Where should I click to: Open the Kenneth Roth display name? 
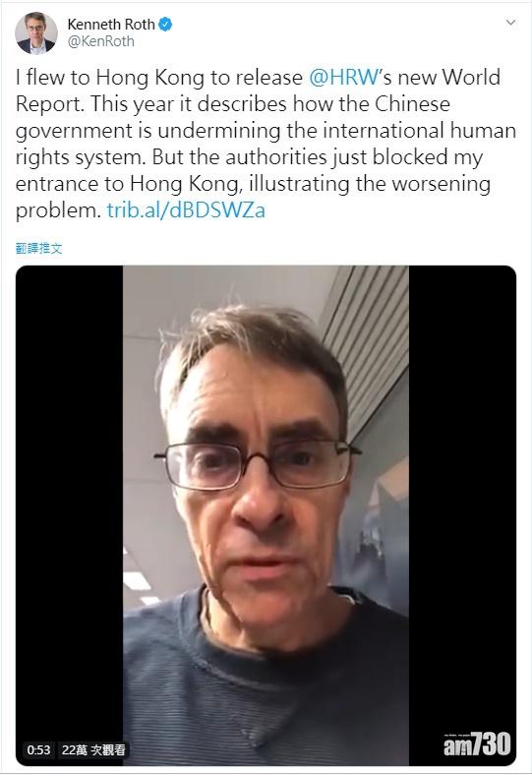tap(111, 25)
